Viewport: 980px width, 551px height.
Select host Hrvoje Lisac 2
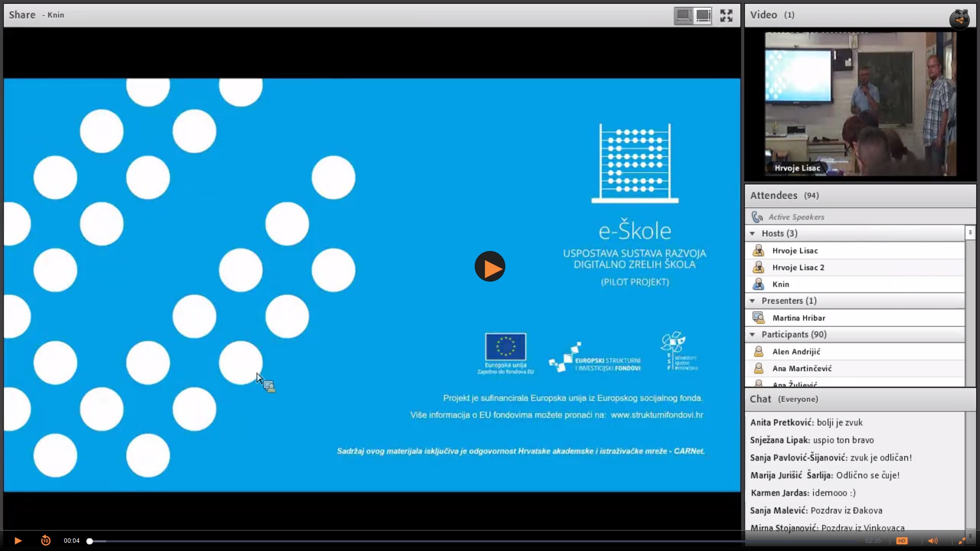pyautogui.click(x=855, y=267)
